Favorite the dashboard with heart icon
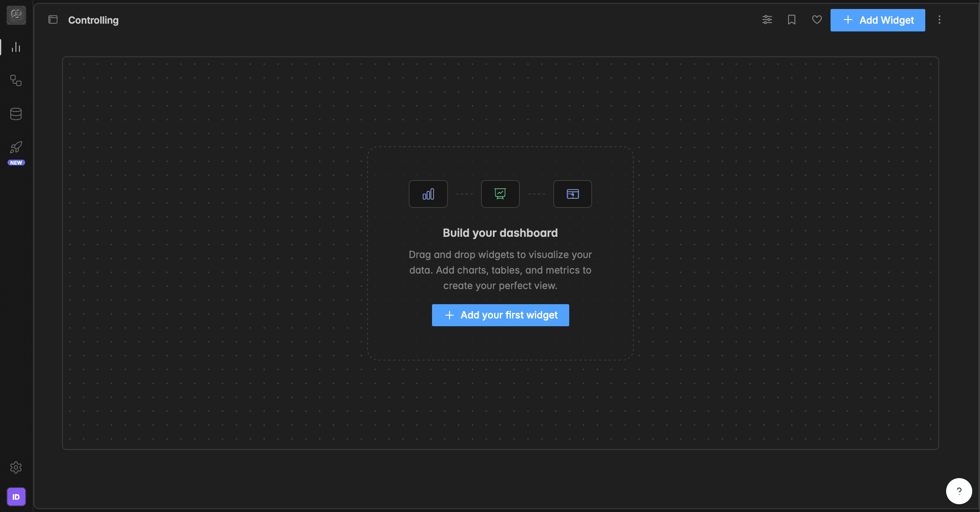 tap(817, 20)
